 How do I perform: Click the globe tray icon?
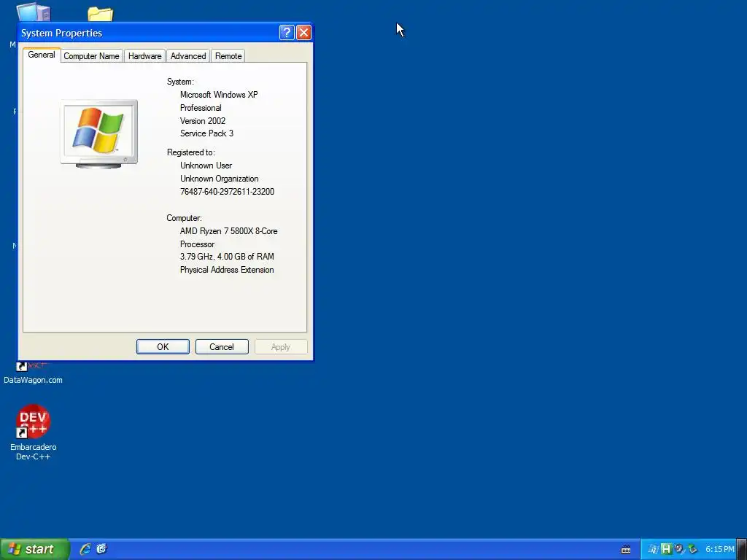679,549
